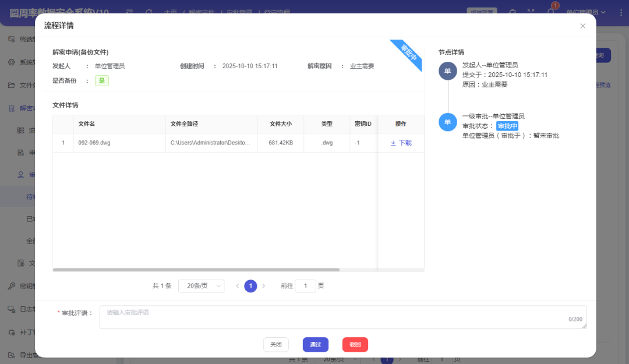Reject the request via 驳回 button
Image resolution: width=629 pixels, height=364 pixels.
point(355,344)
